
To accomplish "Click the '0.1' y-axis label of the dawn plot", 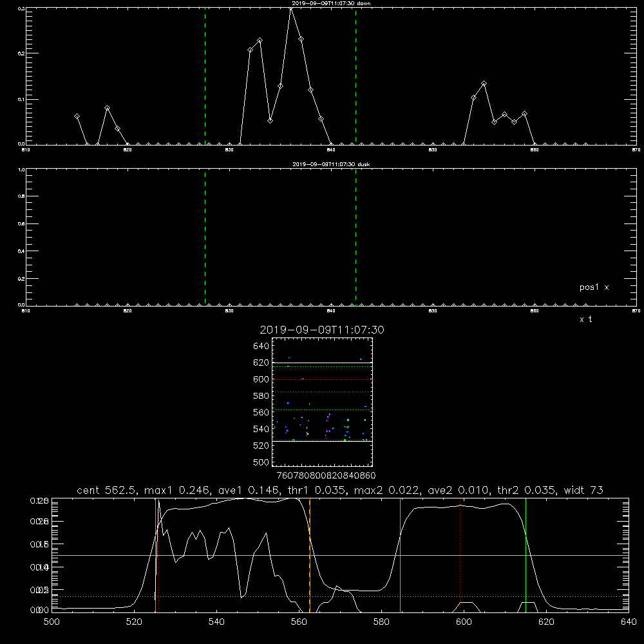I will click(21, 99).
